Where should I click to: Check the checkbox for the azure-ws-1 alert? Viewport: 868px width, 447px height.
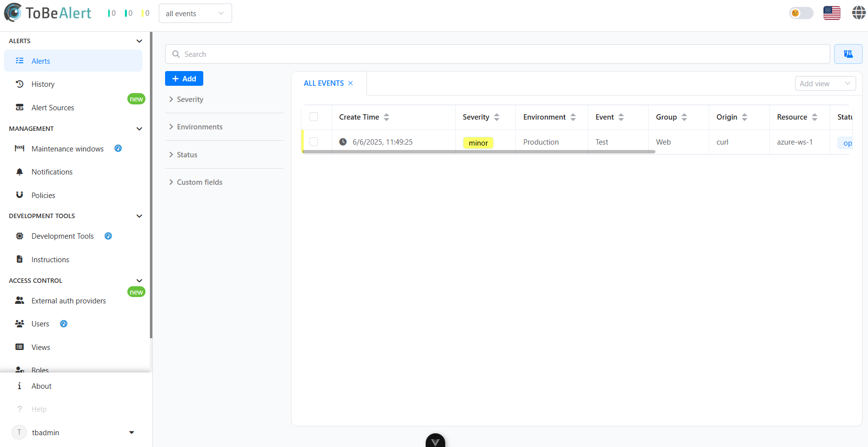point(314,142)
